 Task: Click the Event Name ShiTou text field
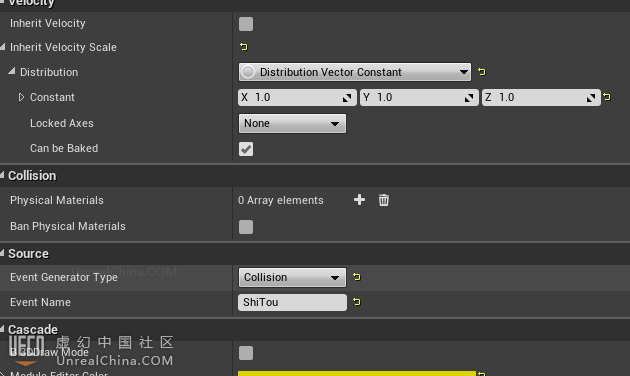pos(292,302)
